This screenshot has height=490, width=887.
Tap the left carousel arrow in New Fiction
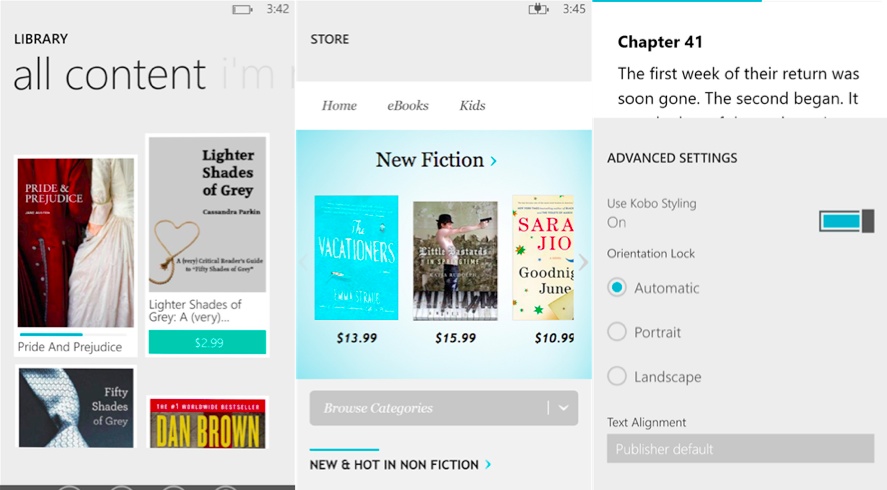[x=303, y=262]
